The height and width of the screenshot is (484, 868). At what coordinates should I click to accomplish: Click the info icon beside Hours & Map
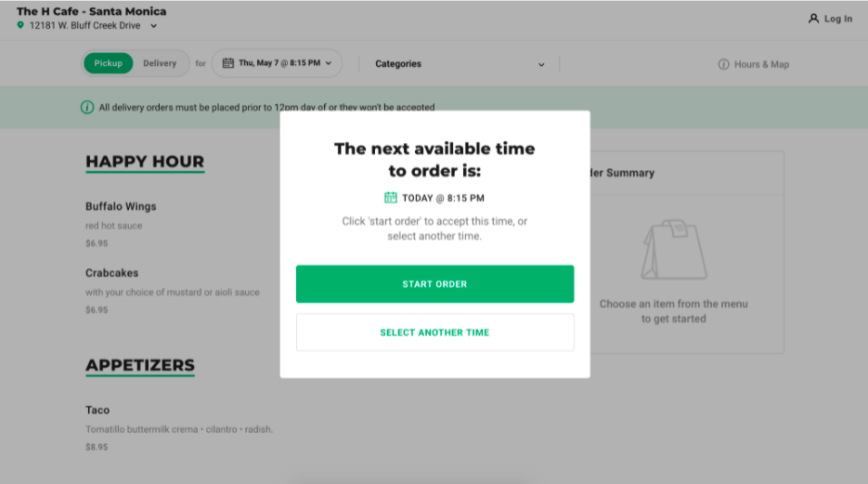tap(723, 64)
